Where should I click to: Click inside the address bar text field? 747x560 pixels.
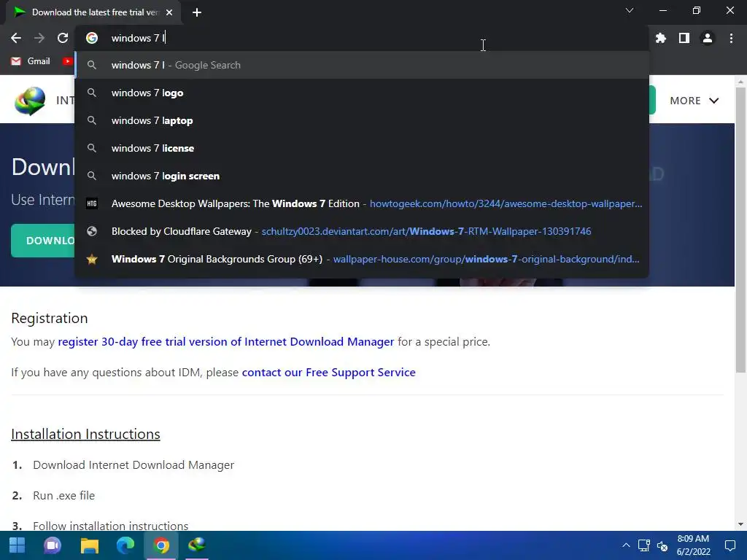(x=362, y=38)
